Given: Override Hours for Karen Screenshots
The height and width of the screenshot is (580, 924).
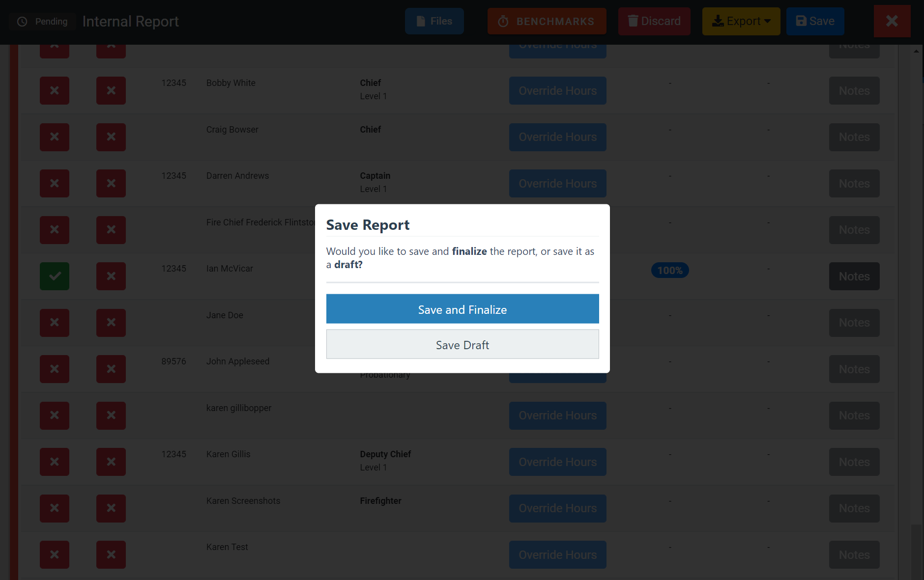Looking at the screenshot, I should tap(557, 508).
